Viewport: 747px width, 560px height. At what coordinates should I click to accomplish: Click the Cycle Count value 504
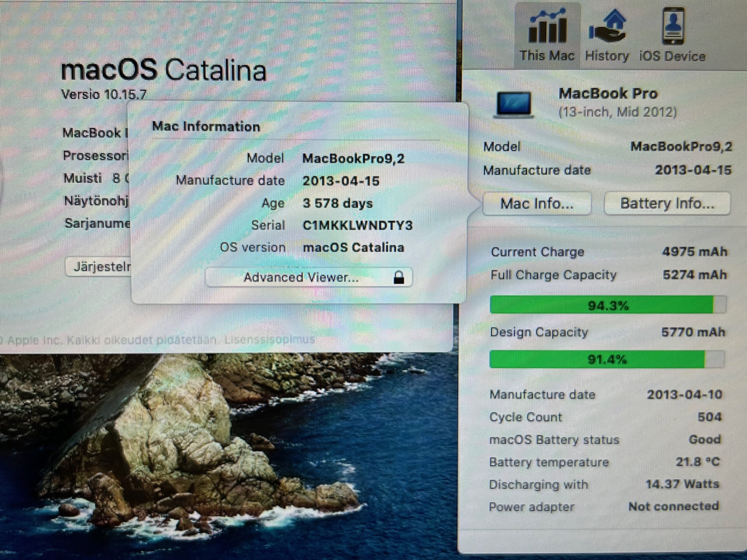pyautogui.click(x=710, y=417)
